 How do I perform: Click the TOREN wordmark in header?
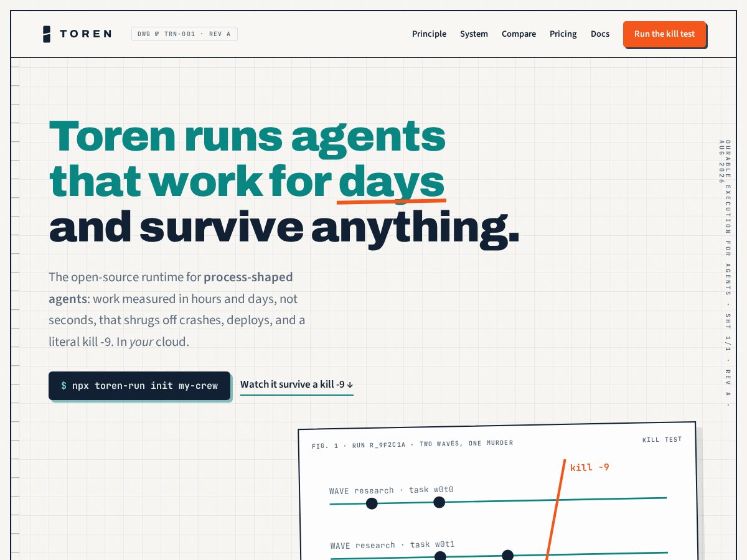point(86,34)
